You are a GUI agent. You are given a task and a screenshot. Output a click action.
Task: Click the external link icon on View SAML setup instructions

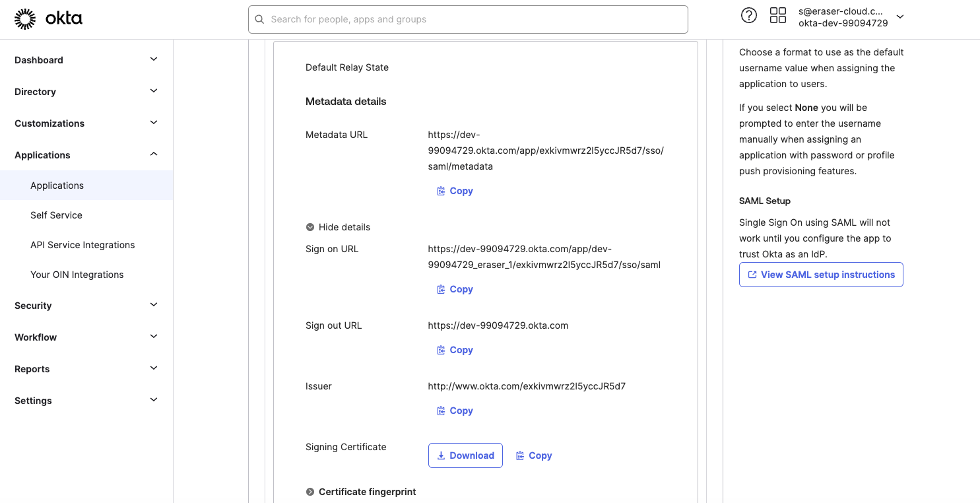pos(752,275)
